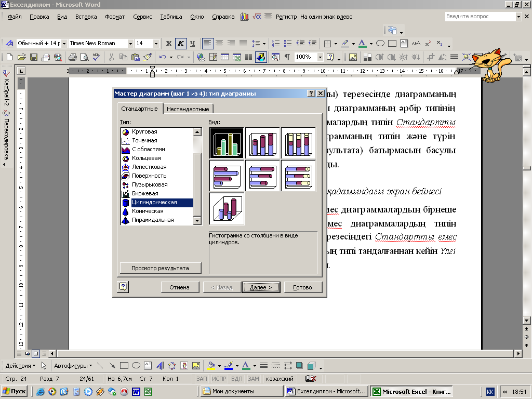This screenshot has height=399, width=532.
Task: Toggle numbered list formatting
Action: [276, 44]
